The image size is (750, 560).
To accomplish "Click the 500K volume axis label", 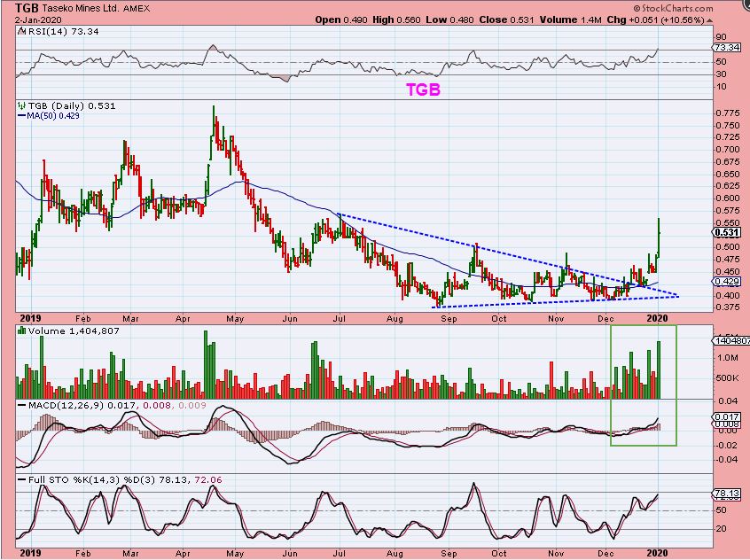I will pos(728,377).
